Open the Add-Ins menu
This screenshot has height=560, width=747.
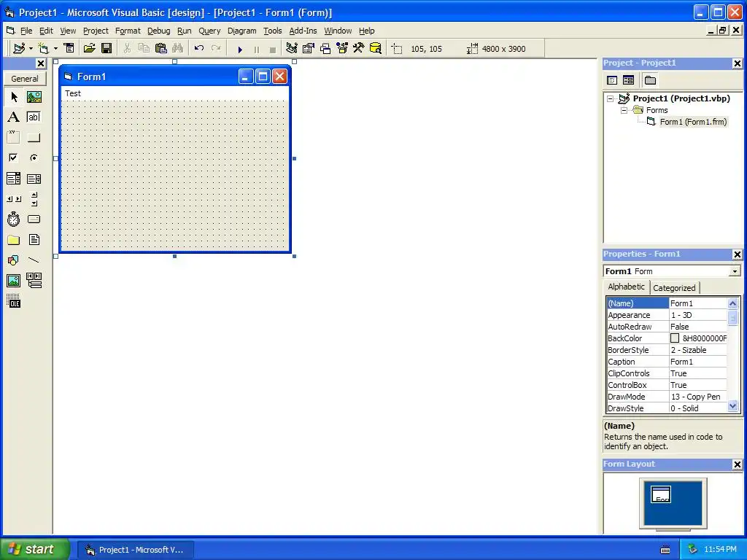[x=303, y=31]
